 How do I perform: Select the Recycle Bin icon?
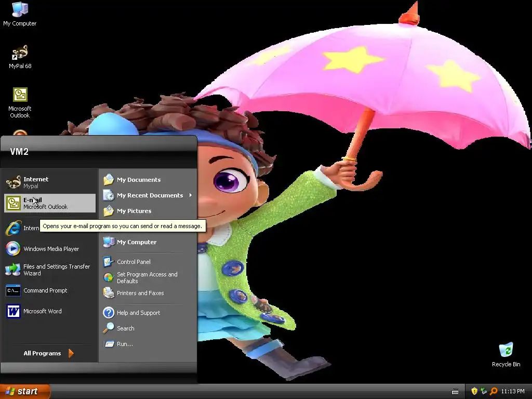(x=506, y=354)
